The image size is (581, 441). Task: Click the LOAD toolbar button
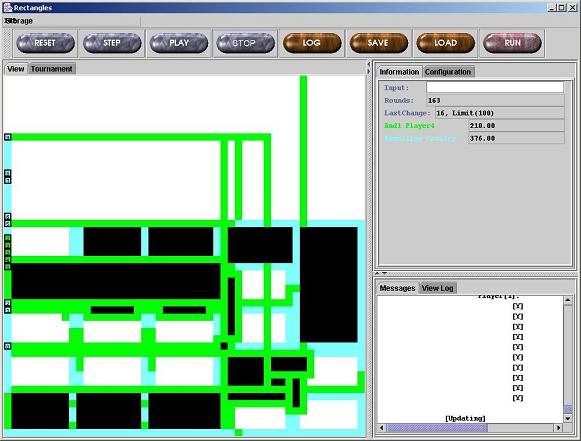click(x=445, y=43)
